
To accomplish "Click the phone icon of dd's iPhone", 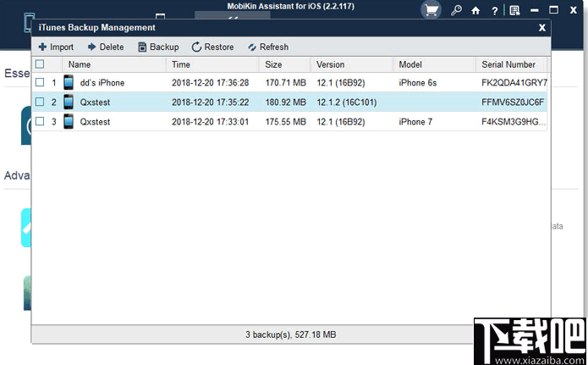I will click(69, 82).
